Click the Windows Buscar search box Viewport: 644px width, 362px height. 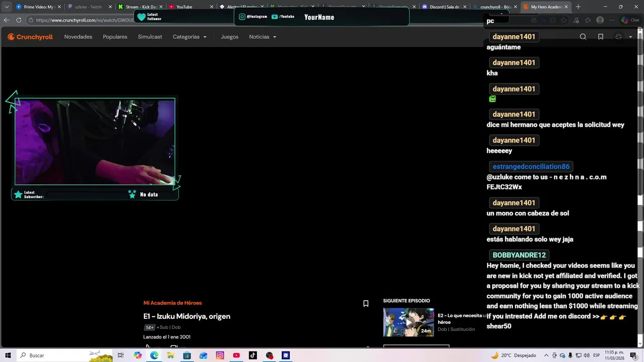point(65,355)
